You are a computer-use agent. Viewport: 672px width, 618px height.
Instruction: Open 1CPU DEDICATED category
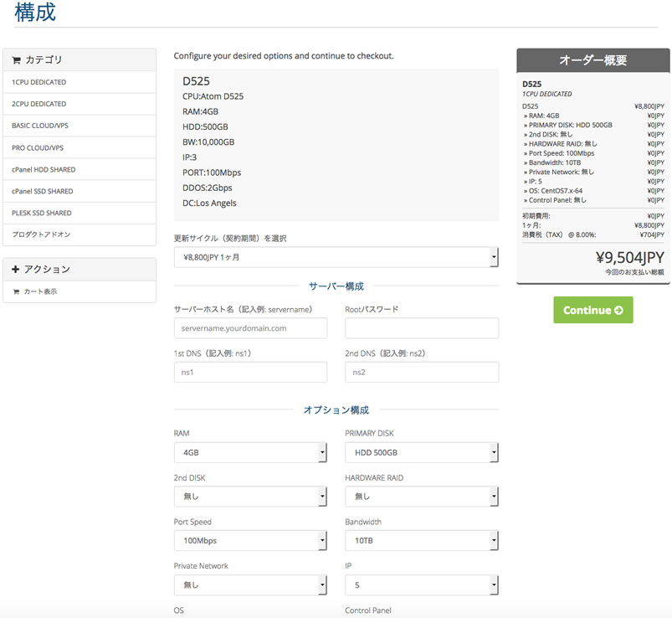click(39, 82)
